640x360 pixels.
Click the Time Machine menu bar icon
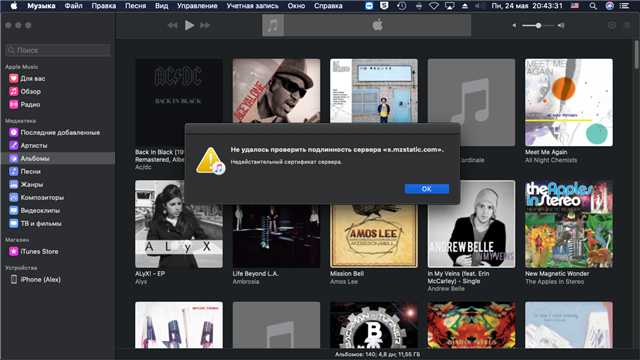(x=402, y=6)
